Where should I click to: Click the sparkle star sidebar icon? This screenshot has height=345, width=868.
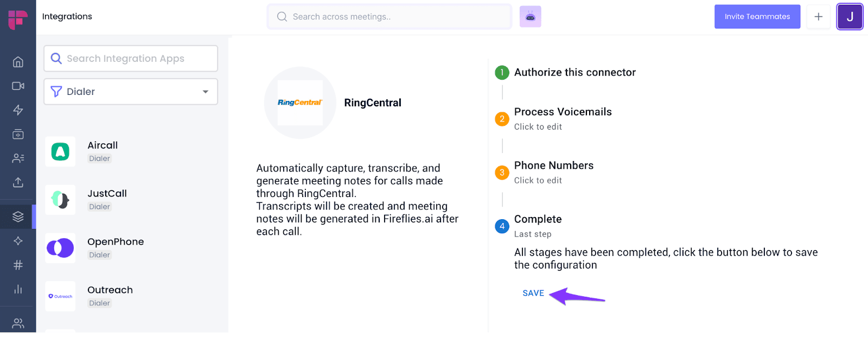18,241
